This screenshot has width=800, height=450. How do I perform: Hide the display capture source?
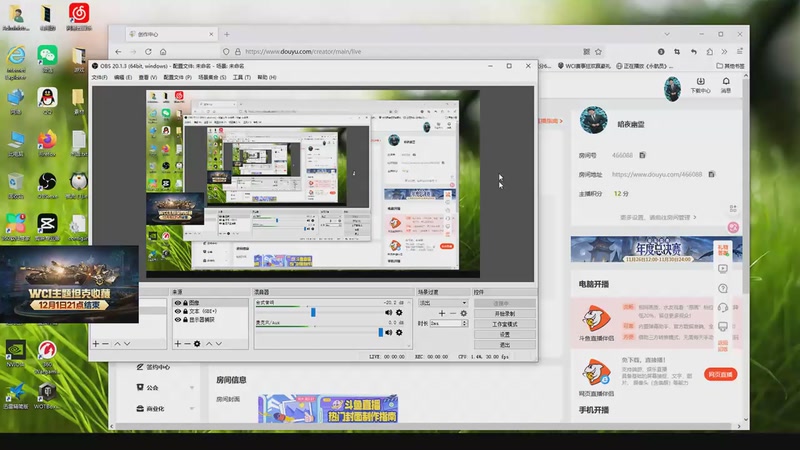178,319
